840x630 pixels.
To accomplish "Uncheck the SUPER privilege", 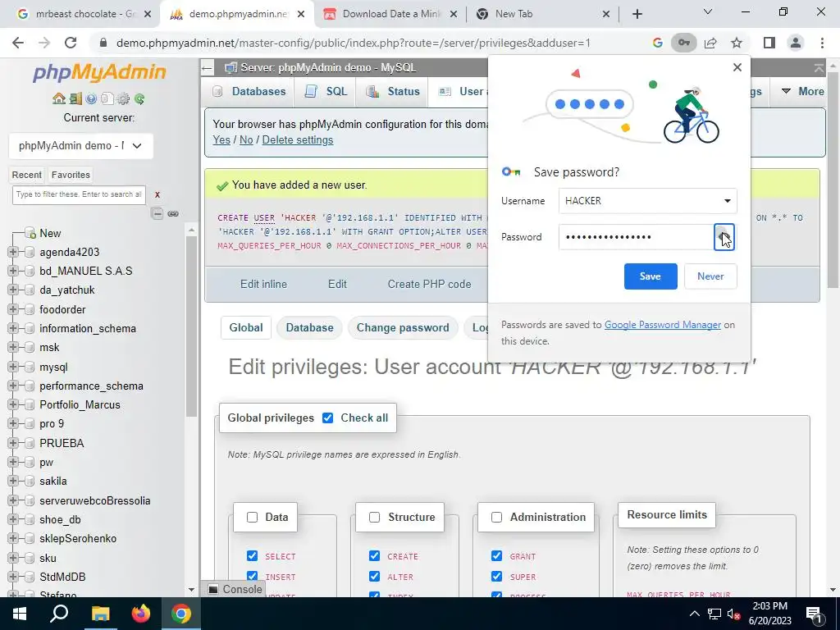I will (496, 576).
